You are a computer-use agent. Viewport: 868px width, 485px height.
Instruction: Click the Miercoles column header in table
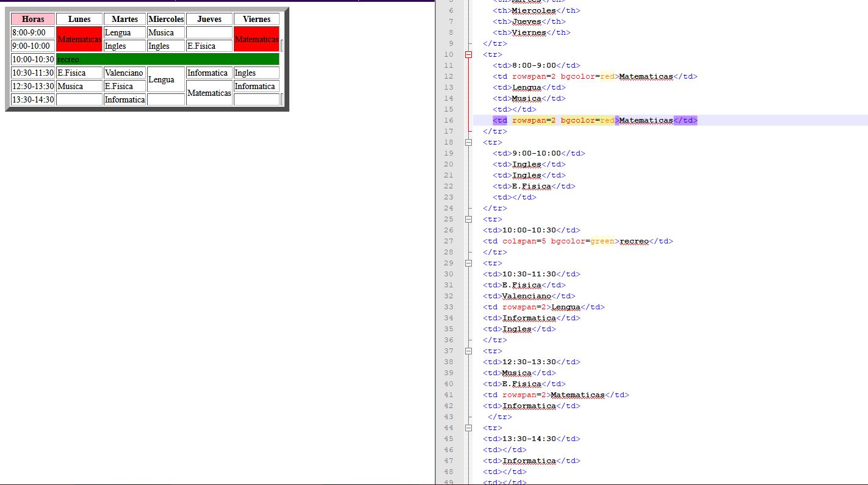tap(166, 19)
